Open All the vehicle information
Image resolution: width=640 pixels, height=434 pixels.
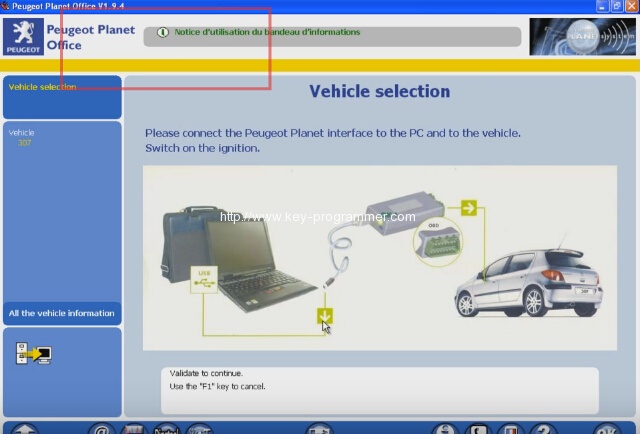pos(62,313)
